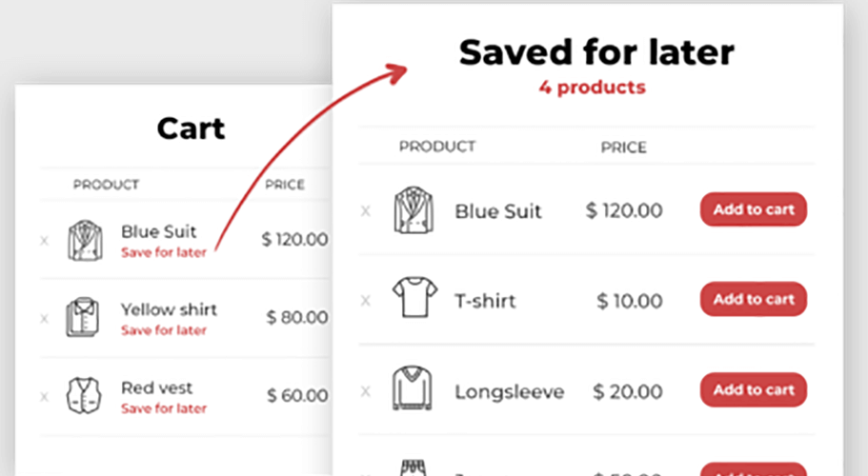Add saved Blue Suit to cart
The width and height of the screenshot is (868, 476).
tap(753, 209)
